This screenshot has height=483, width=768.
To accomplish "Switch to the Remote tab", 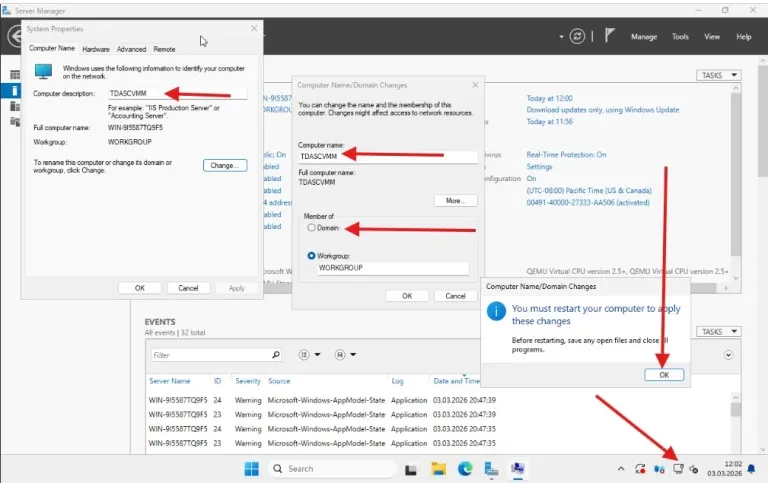I will tap(164, 49).
